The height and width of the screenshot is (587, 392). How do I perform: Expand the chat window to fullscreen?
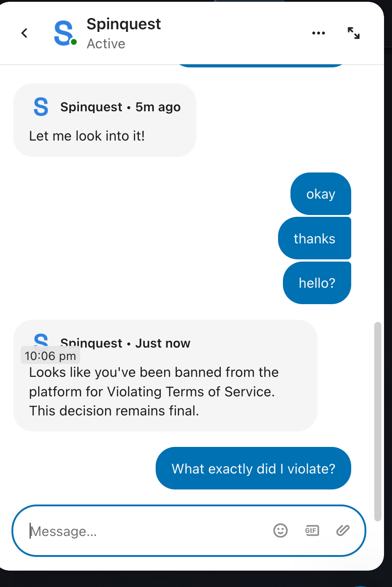pyautogui.click(x=353, y=33)
